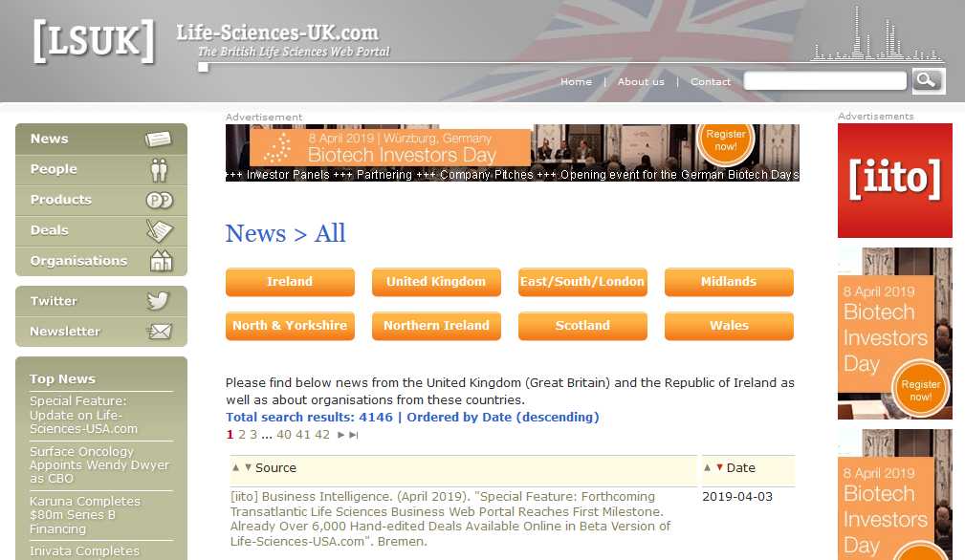
Task: Open the Biotech Investors Day top banner
Action: [512, 153]
